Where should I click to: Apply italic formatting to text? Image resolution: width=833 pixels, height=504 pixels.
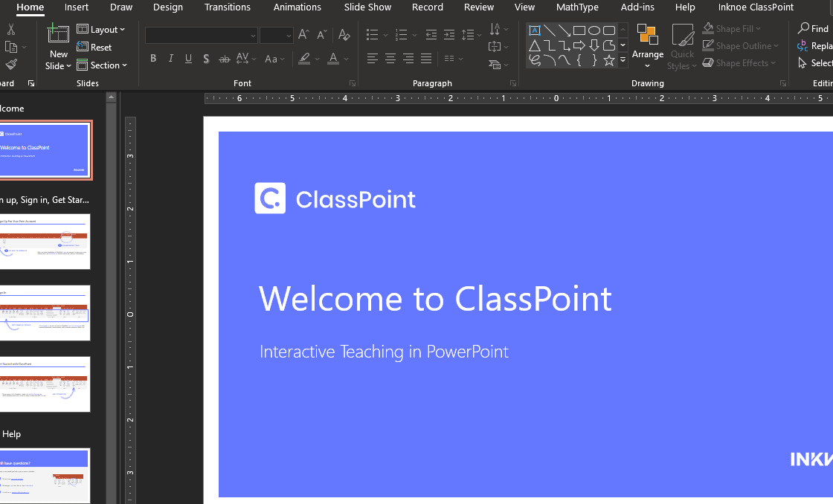coord(170,58)
